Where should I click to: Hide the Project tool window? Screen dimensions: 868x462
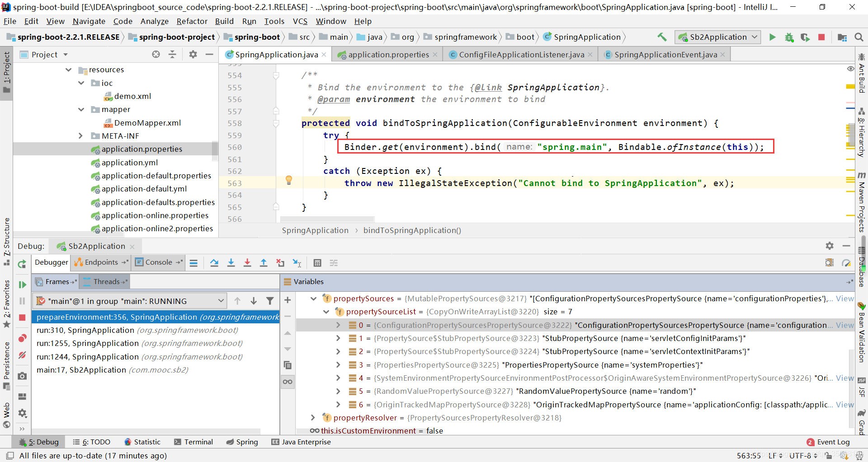point(209,54)
